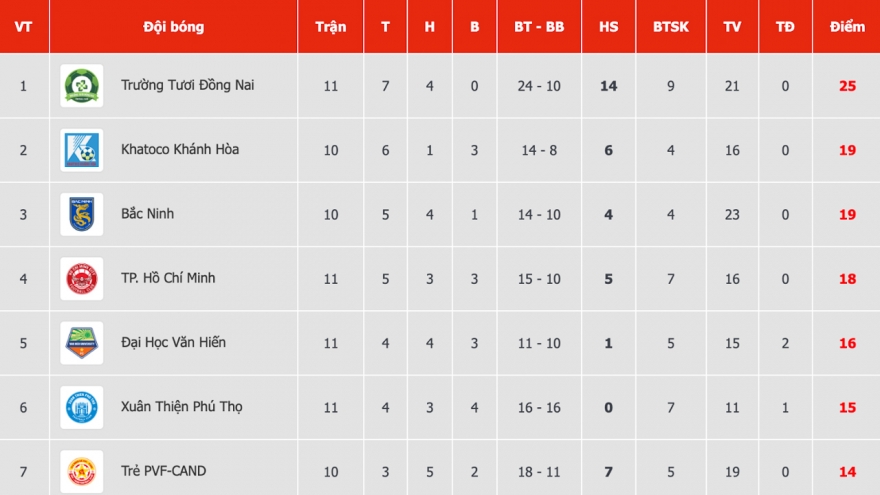Click the TP. Hồ Chí Minh team logo
Image resolution: width=880 pixels, height=495 pixels.
[81, 278]
